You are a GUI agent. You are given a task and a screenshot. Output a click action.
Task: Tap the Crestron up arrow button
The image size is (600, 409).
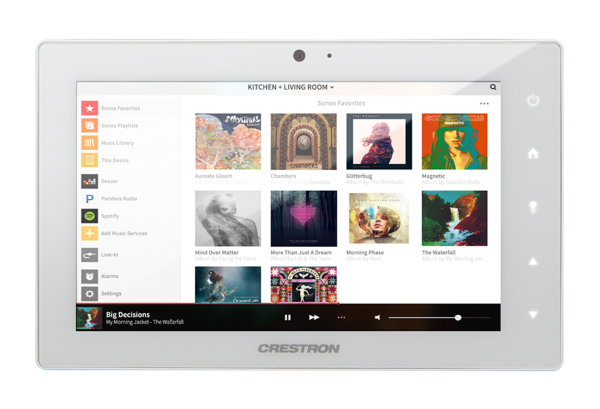[533, 261]
